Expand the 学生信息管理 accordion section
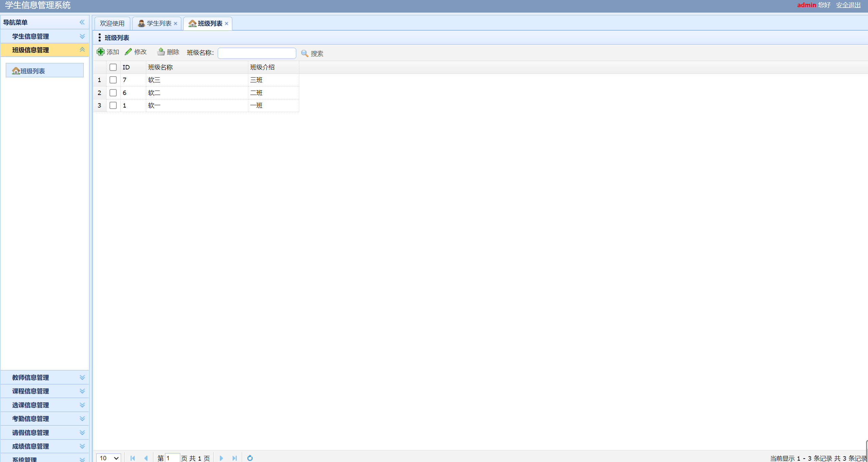The image size is (868, 462). tap(82, 36)
